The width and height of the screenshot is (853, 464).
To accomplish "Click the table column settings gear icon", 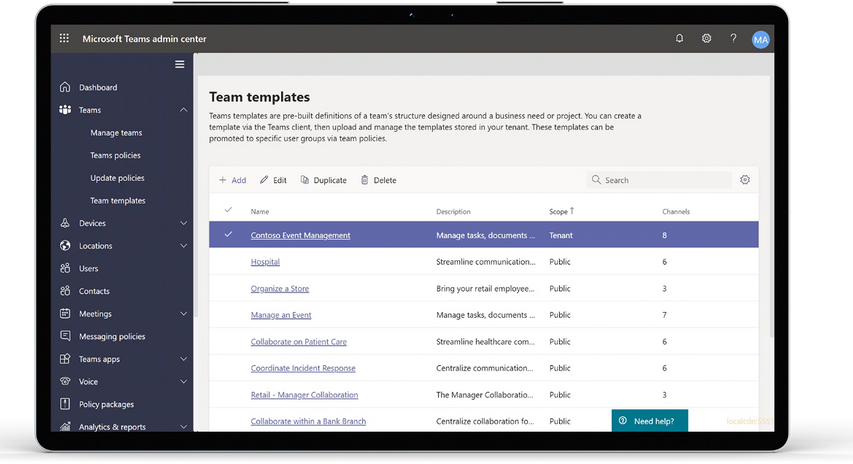I will [745, 180].
